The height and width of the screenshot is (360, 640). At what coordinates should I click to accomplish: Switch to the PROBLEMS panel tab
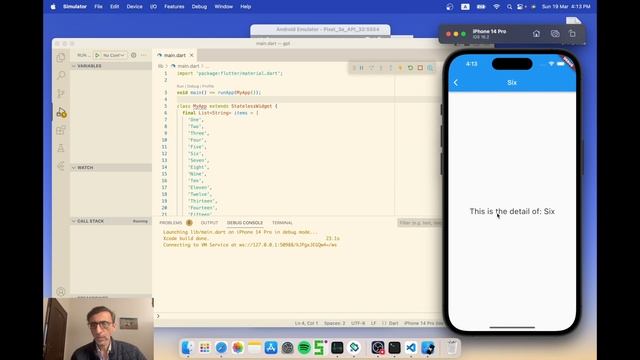[x=171, y=223]
